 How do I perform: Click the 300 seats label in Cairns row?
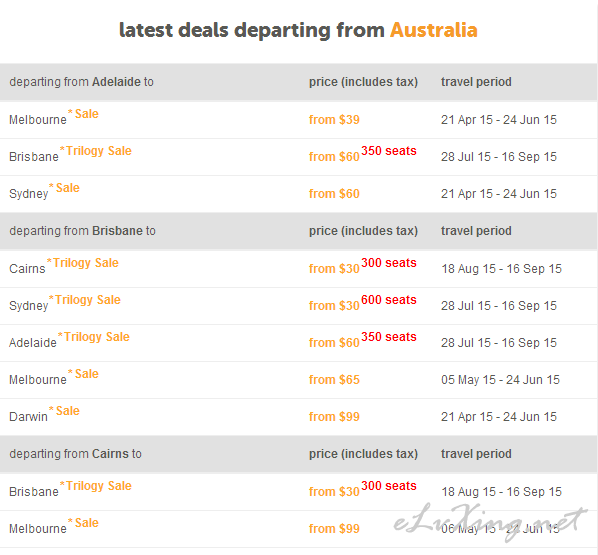coord(389,263)
